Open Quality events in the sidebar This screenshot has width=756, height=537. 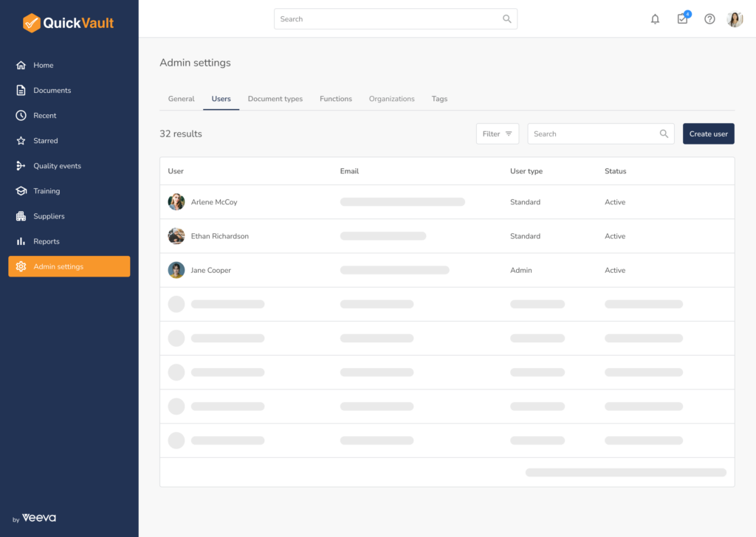coord(57,166)
